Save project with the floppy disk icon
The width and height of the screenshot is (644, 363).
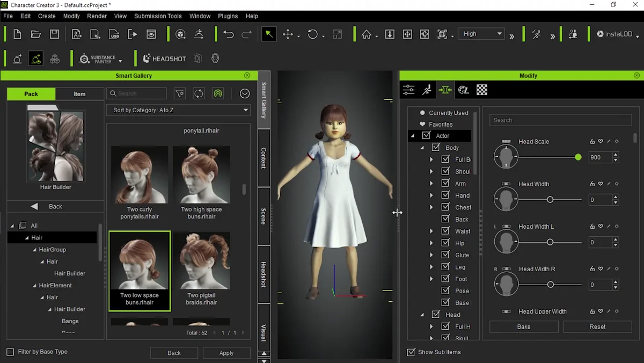55,34
